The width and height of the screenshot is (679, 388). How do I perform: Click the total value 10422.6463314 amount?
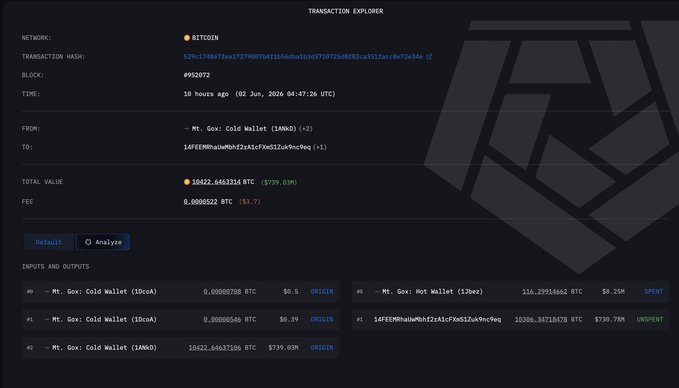coord(216,182)
